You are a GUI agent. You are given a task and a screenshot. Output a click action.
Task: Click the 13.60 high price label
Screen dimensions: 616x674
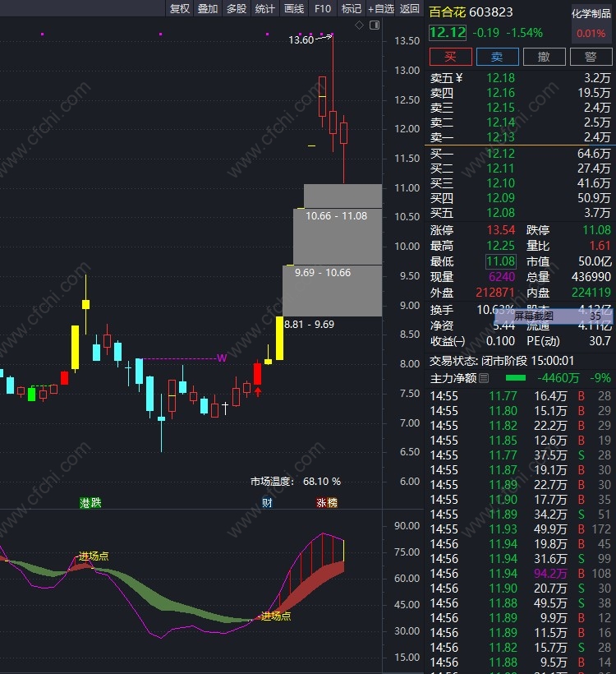click(301, 40)
